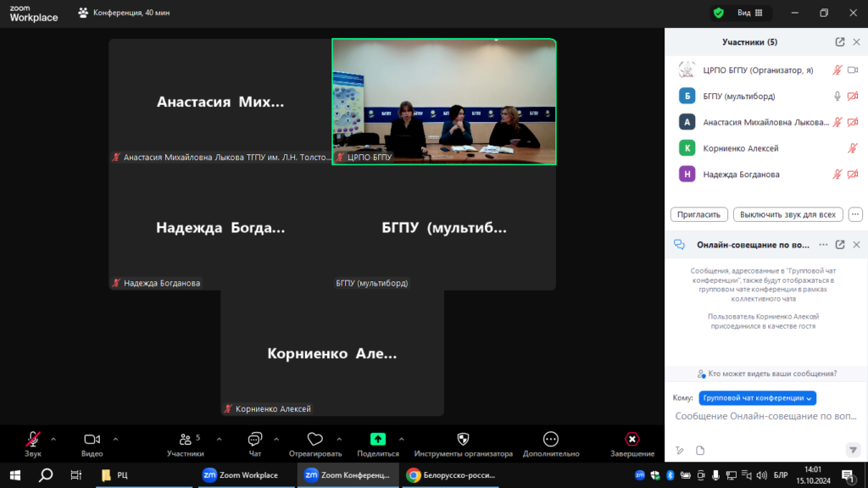The height and width of the screenshot is (488, 868).
Task: Click the green encryption shield icon
Action: point(719,13)
